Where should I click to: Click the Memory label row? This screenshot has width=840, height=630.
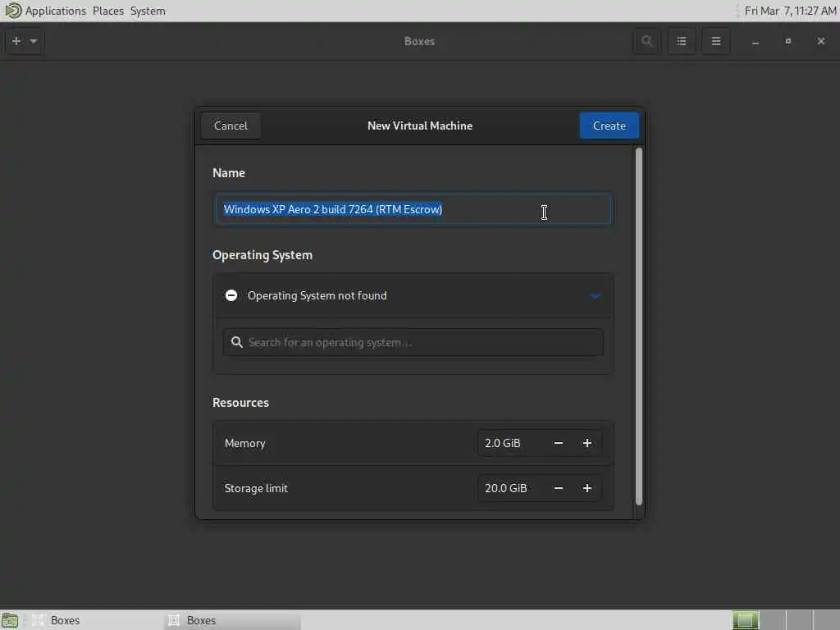[413, 443]
